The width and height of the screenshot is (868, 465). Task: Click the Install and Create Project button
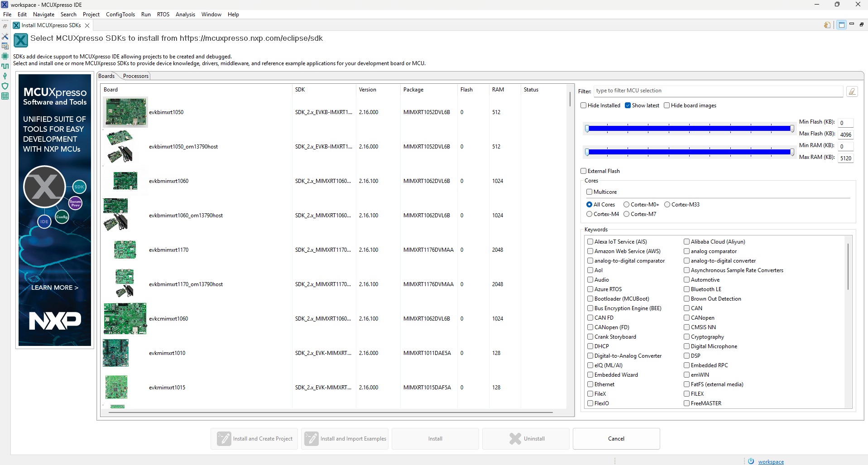pyautogui.click(x=254, y=438)
